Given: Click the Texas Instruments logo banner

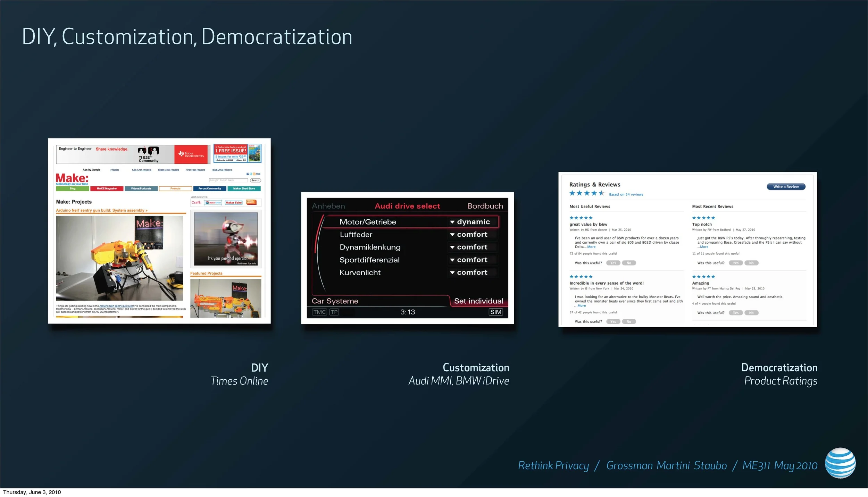Looking at the screenshot, I should 191,154.
